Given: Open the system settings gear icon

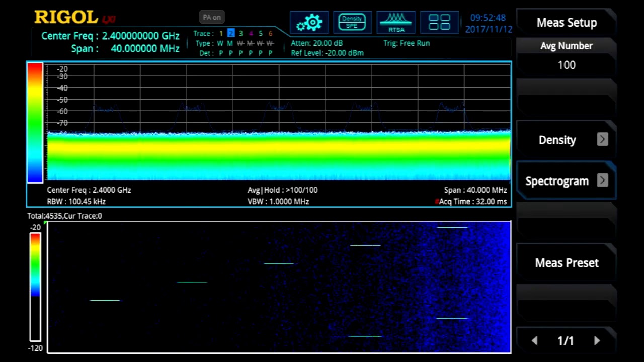Looking at the screenshot, I should pyautogui.click(x=309, y=23).
